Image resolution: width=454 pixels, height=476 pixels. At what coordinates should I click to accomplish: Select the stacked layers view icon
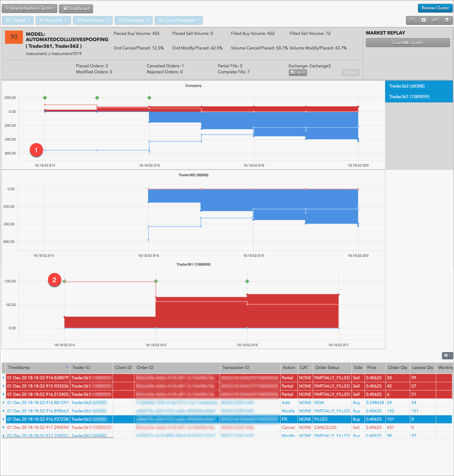click(x=447, y=20)
